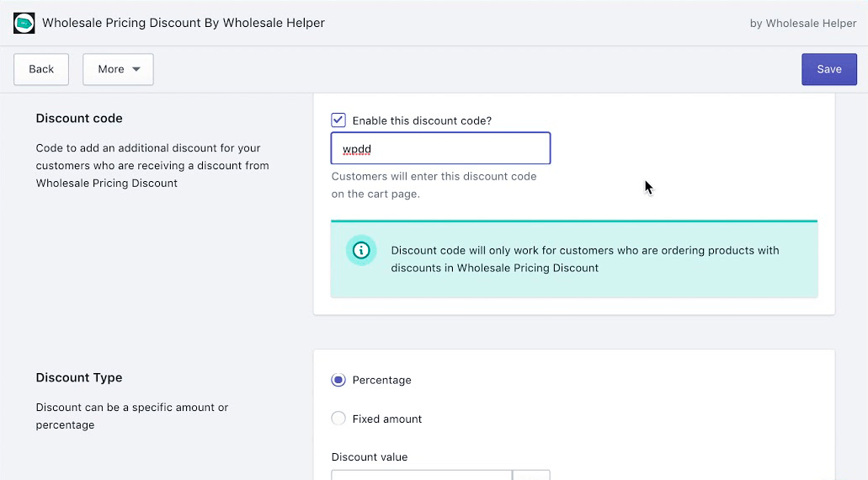Open the More dropdown menu
This screenshot has height=480, width=868.
[x=118, y=69]
